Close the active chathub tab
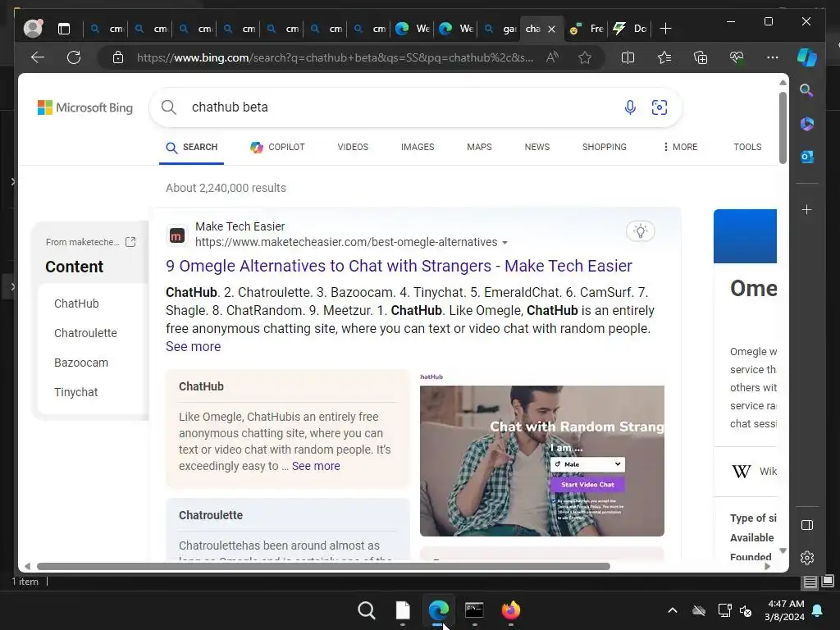Image resolution: width=840 pixels, height=630 pixels. (552, 29)
